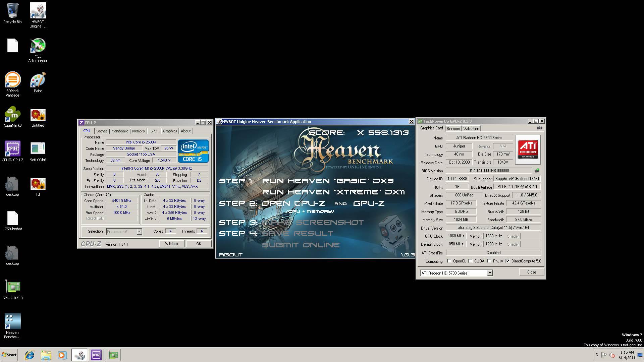Switch to the Memory tab in CPU-Z
Screen dimensions: 644x362
tap(139, 131)
